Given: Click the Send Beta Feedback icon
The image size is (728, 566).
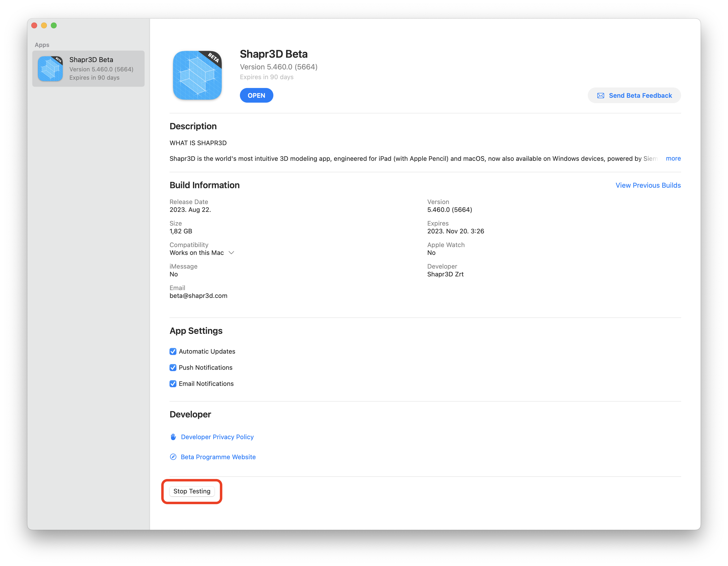Looking at the screenshot, I should (x=600, y=95).
